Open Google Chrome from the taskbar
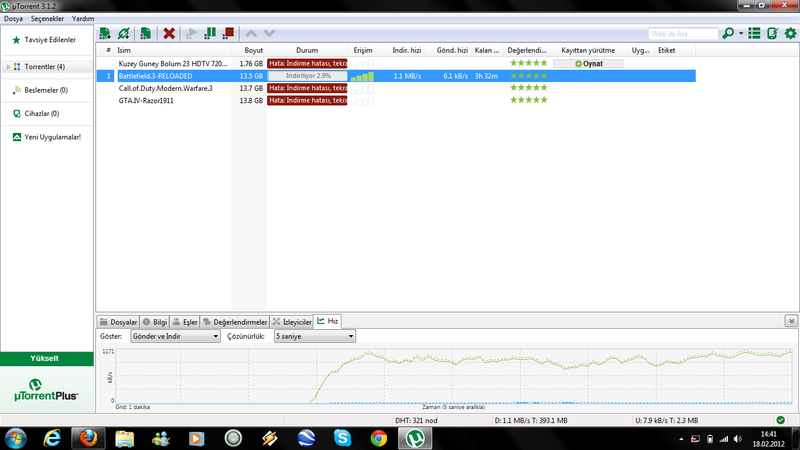The image size is (800, 450). click(379, 438)
